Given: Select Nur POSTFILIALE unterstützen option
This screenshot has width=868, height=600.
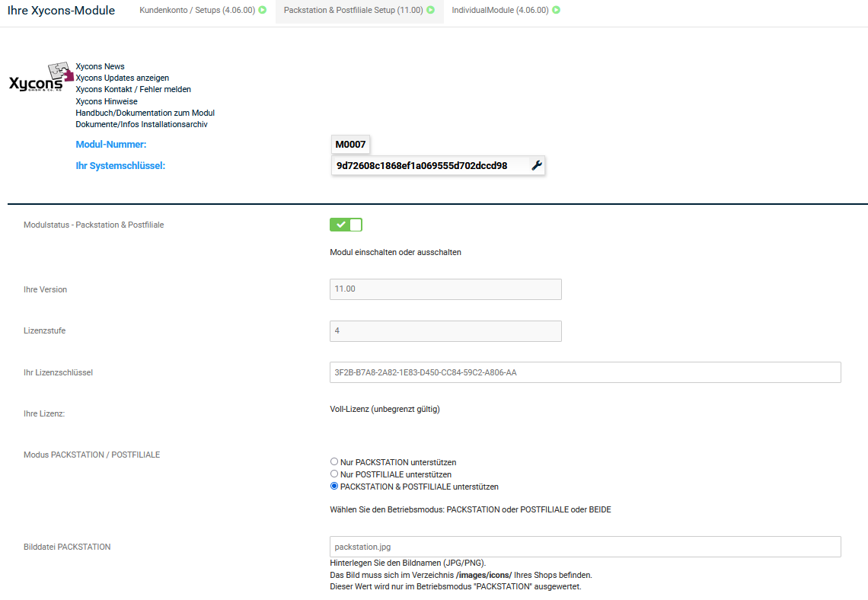Looking at the screenshot, I should click(333, 474).
